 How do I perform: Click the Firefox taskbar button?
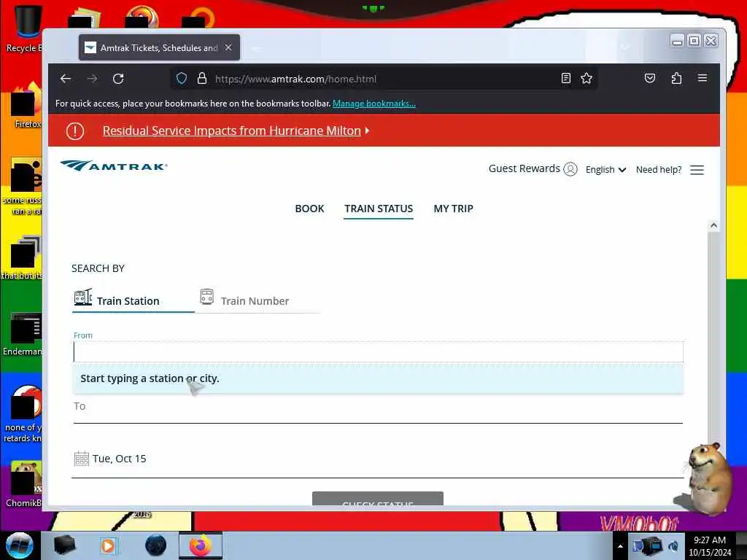[201, 545]
